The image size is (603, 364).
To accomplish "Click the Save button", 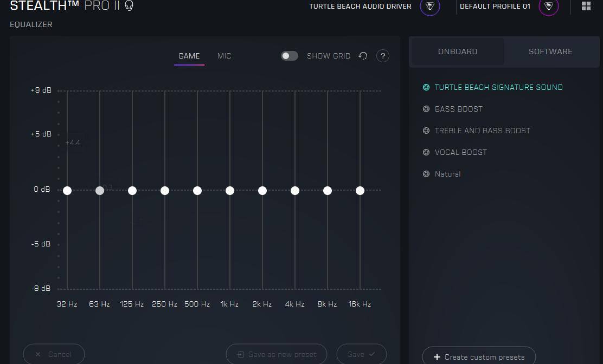I will [x=362, y=354].
